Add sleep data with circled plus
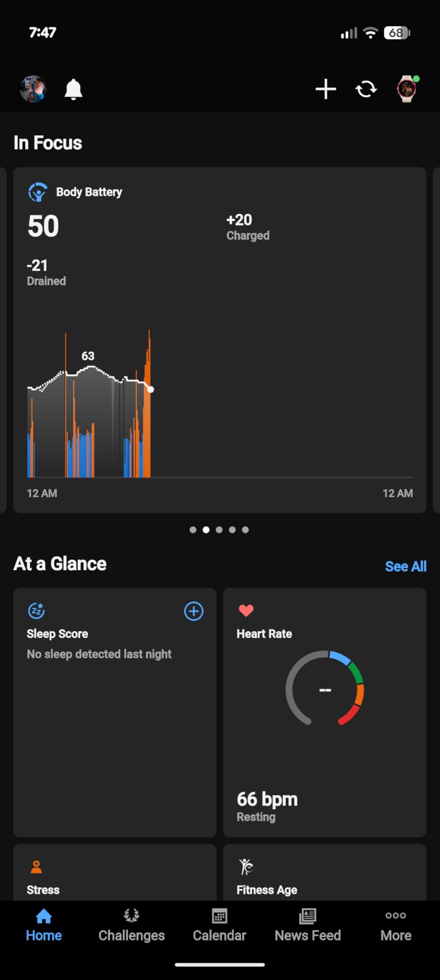This screenshot has width=440, height=980. [x=194, y=611]
